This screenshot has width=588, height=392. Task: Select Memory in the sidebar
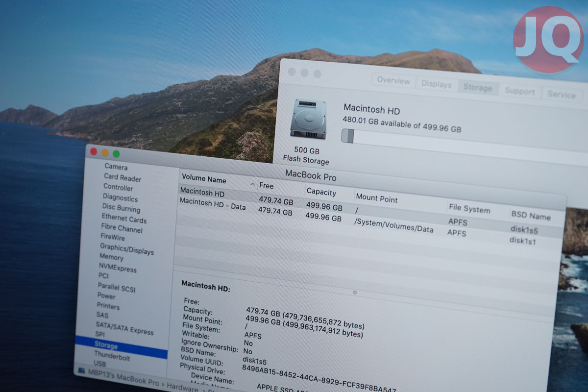(x=111, y=257)
